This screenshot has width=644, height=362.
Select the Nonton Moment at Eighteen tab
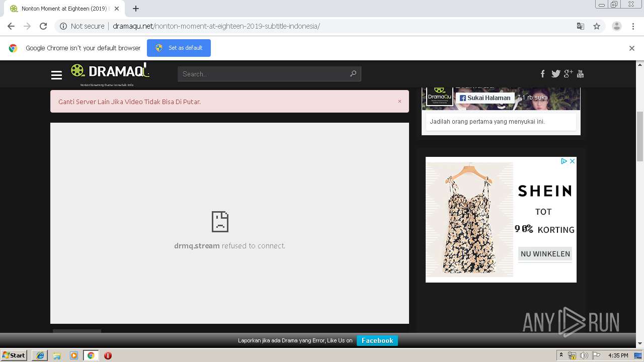pos(64,9)
